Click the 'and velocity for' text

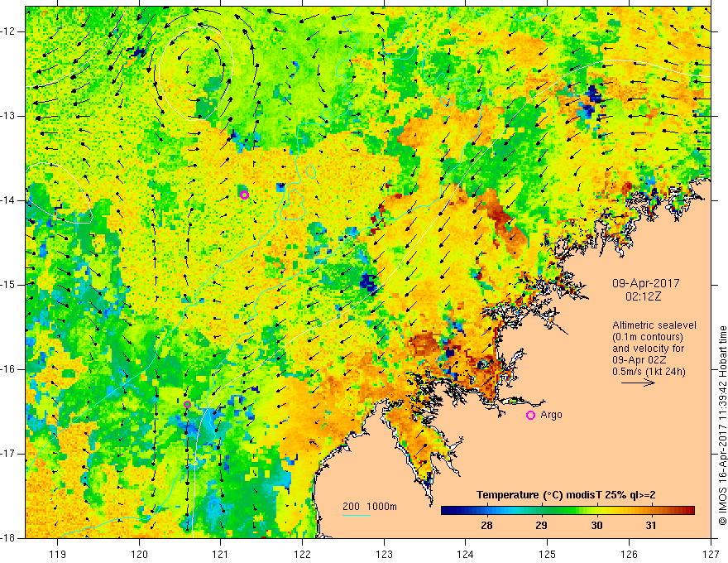tap(648, 349)
